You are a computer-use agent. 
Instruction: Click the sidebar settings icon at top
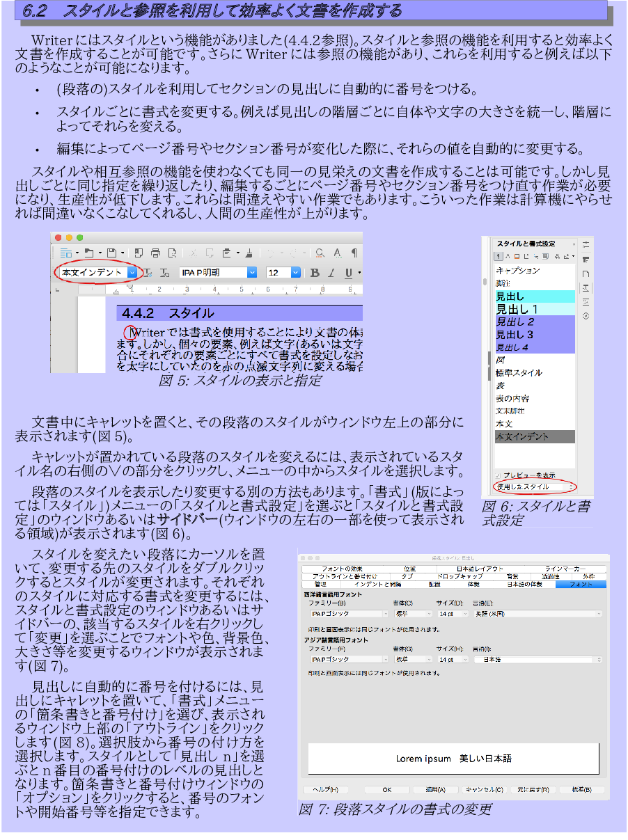(x=586, y=244)
